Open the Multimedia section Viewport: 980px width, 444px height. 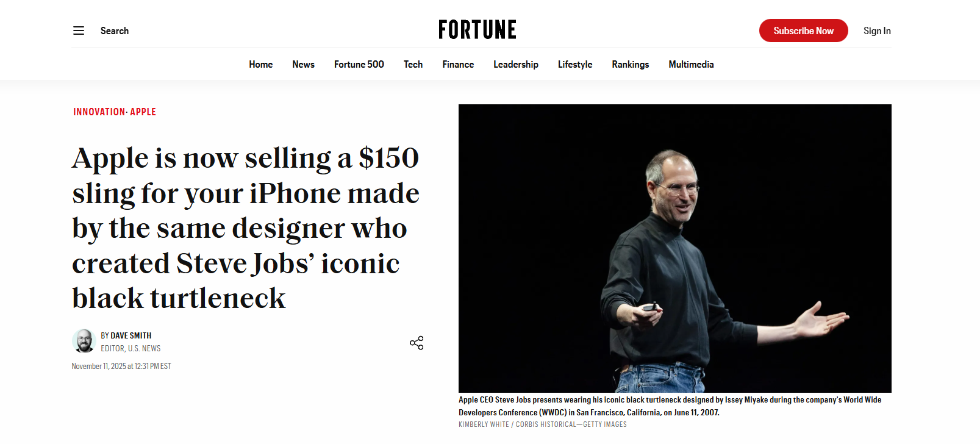coord(690,64)
